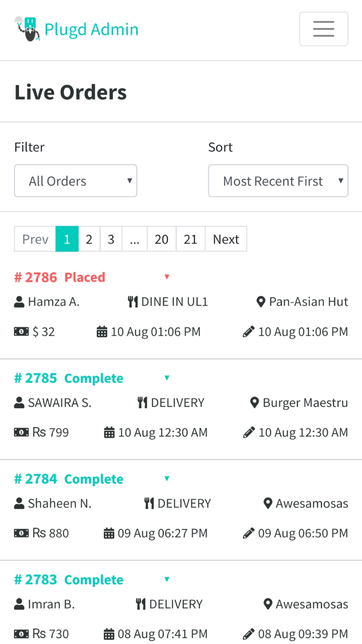Image resolution: width=362 pixels, height=644 pixels.
Task: Click the Plugd Admin title link
Action: [x=91, y=29]
